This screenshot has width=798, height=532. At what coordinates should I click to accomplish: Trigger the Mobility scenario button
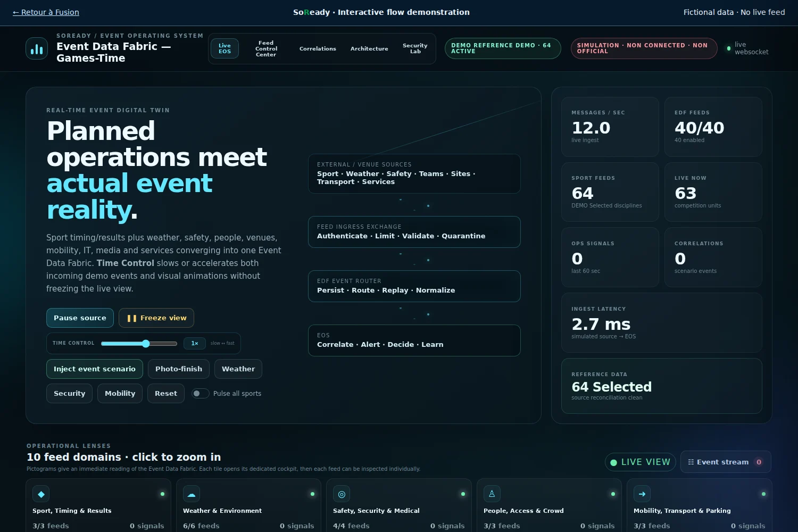(x=120, y=394)
